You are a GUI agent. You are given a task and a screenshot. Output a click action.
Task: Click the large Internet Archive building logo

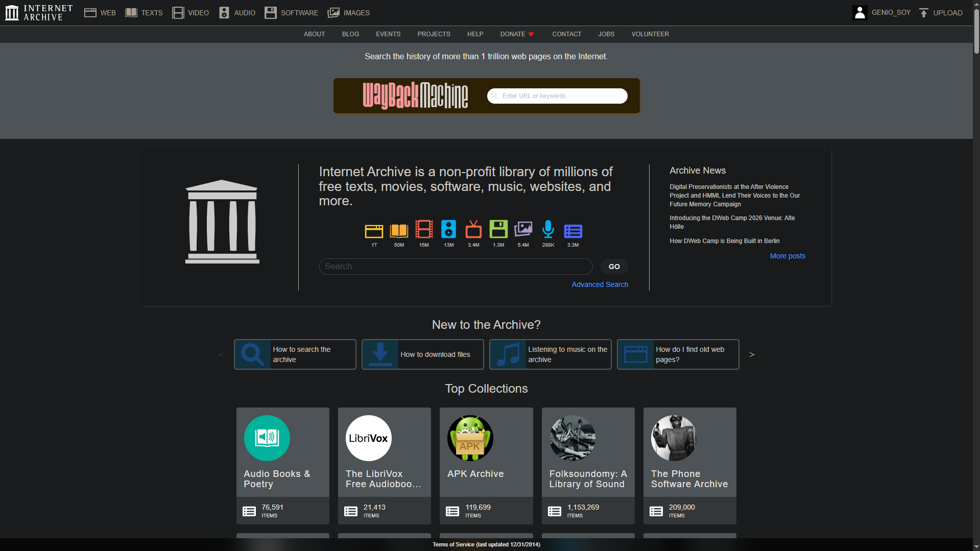(222, 222)
